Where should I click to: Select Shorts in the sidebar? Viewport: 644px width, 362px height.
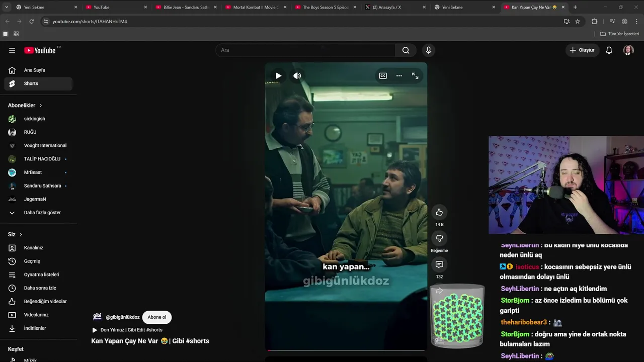(x=38, y=83)
